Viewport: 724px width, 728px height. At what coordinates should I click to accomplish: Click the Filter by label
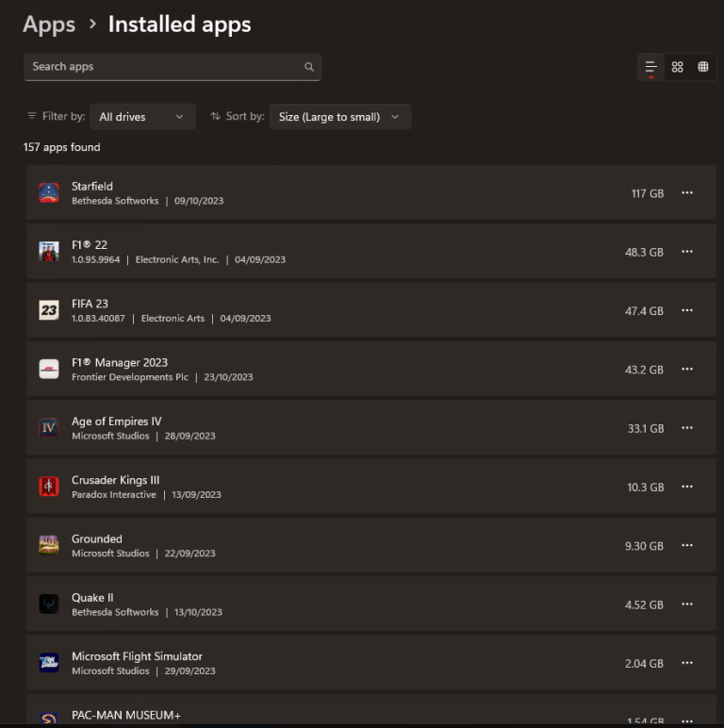pos(63,116)
